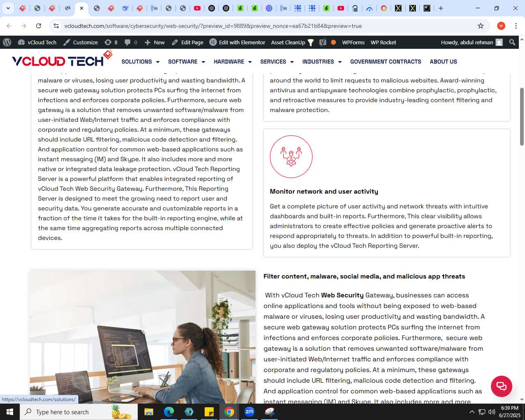View site information icon in address bar

coord(56,26)
